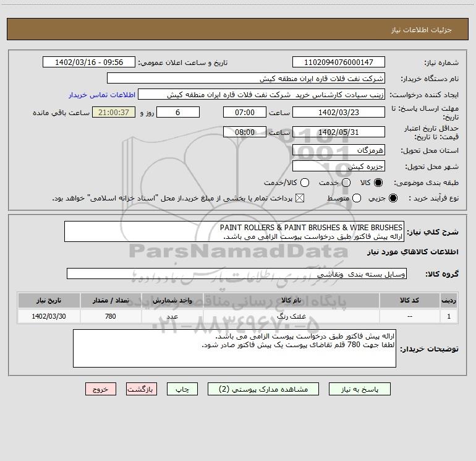Click the general description PAINT ROLLERS text box
This screenshot has width=476, height=461.
[x=234, y=232]
